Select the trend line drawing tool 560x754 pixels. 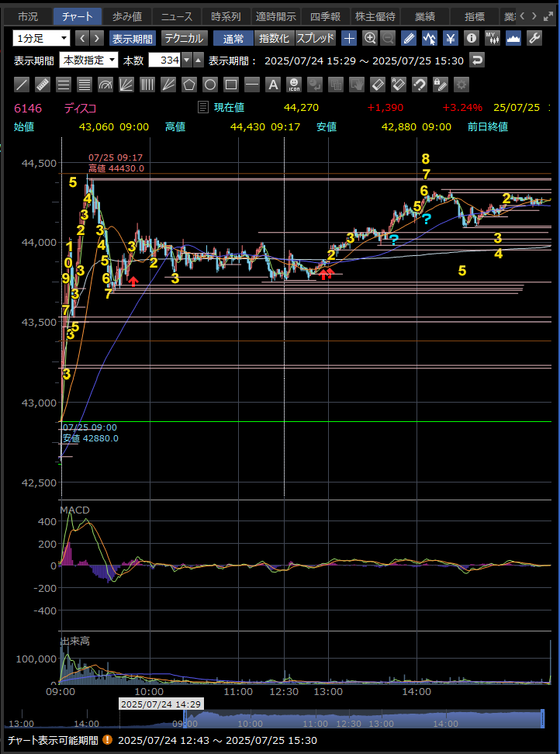point(22,85)
